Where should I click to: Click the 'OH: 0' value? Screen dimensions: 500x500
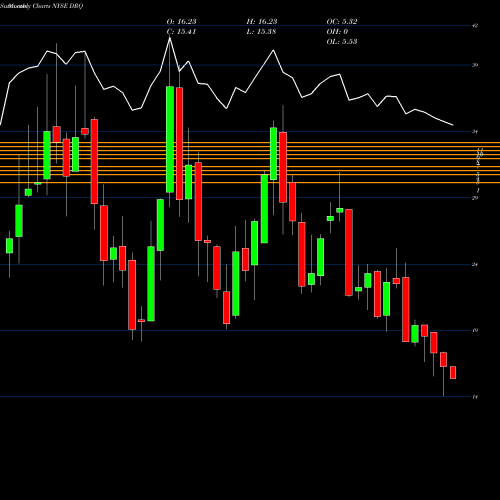click(337, 31)
